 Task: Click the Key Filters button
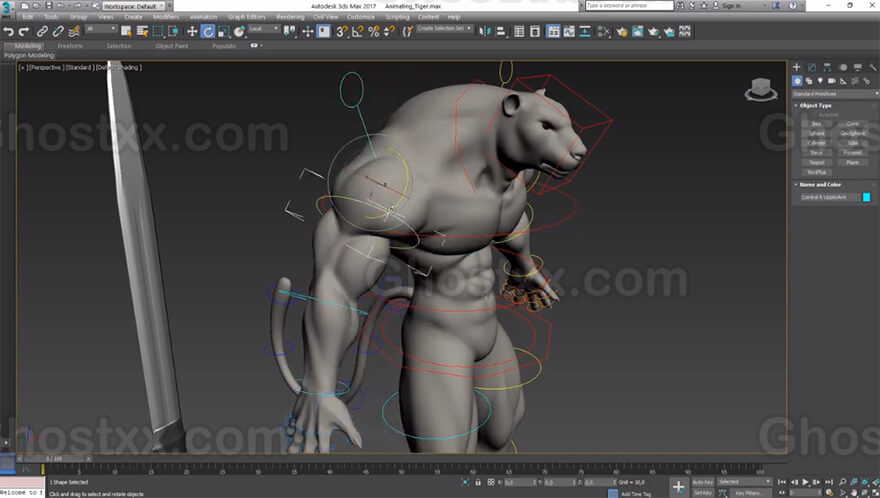748,493
